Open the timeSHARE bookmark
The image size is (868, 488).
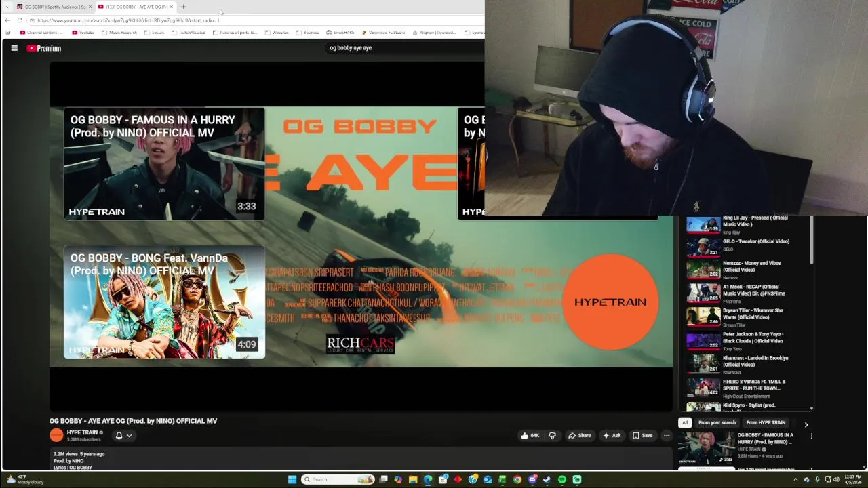[x=340, y=33]
